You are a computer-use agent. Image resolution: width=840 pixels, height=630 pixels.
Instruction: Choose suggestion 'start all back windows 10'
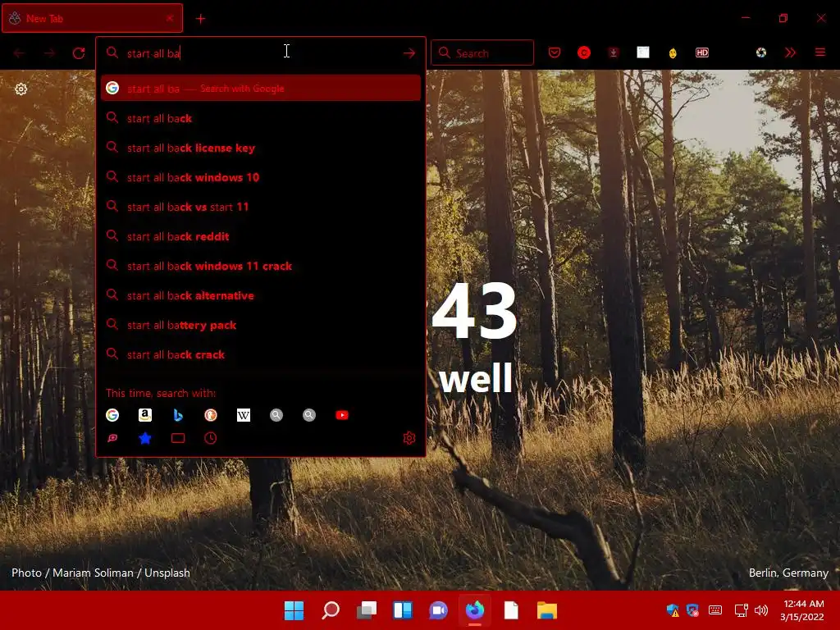point(260,177)
